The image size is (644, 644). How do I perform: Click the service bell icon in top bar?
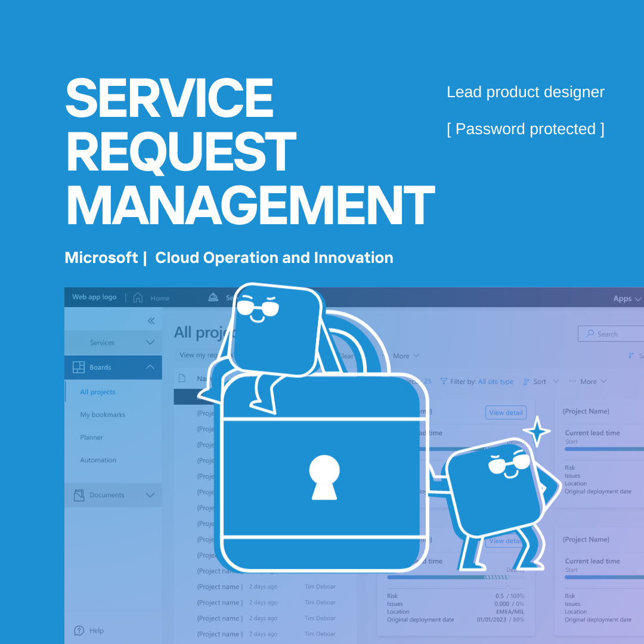point(213,297)
